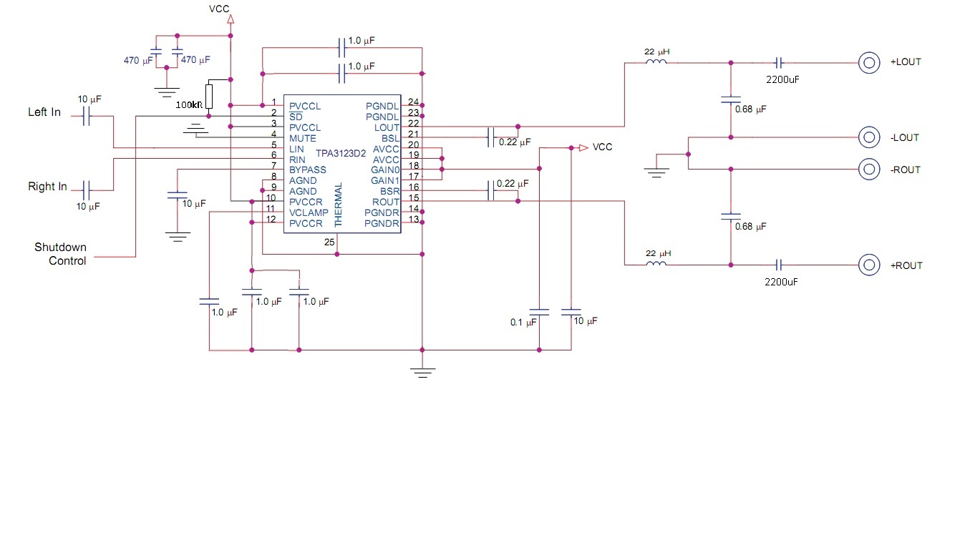Click the "THERMAL" pad label
Image resolution: width=980 pixels, height=535 pixels.
pyautogui.click(x=339, y=205)
